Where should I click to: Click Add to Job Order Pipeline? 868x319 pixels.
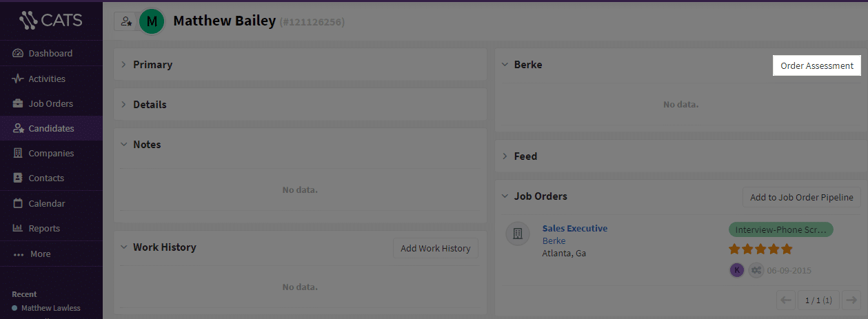tap(802, 197)
